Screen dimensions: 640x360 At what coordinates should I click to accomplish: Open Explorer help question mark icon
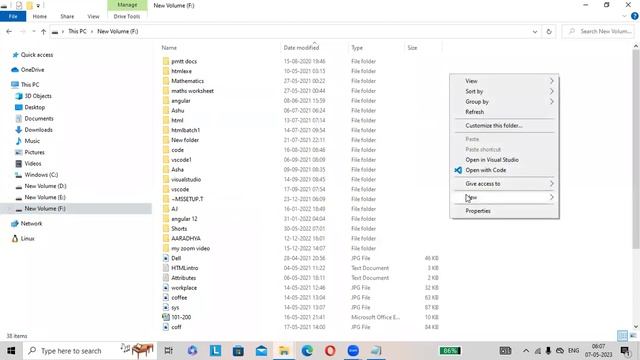pyautogui.click(x=635, y=16)
